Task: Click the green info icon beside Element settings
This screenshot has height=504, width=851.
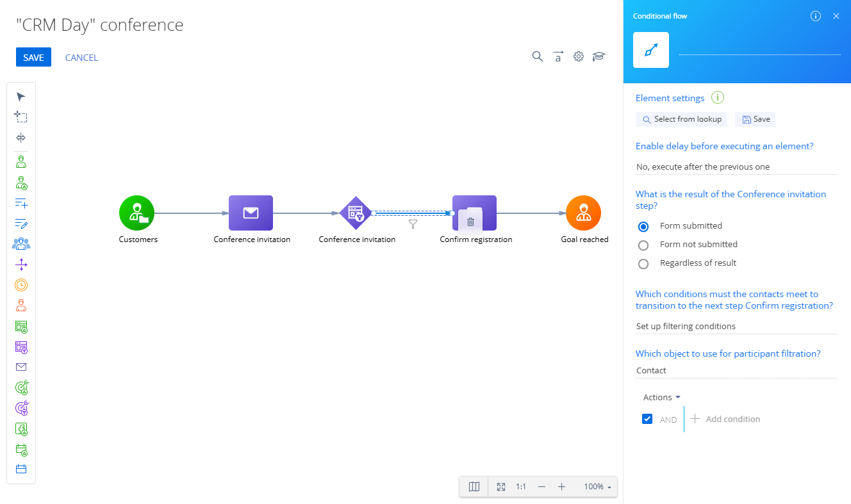Action: click(718, 98)
